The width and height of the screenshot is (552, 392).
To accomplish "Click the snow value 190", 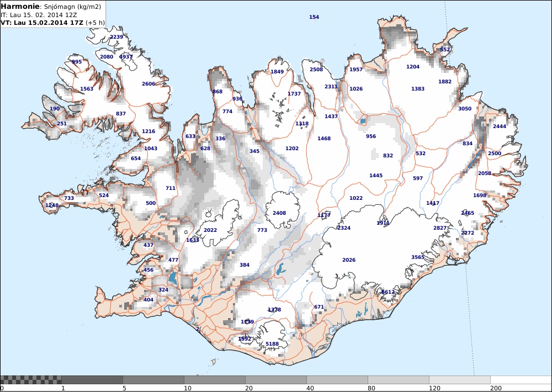I will point(55,108).
